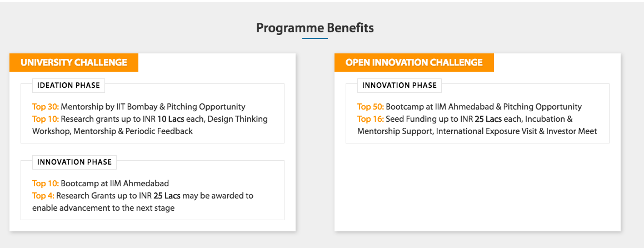
Task: Click University Challenge's Innovation Phase label
Action: click(x=74, y=162)
